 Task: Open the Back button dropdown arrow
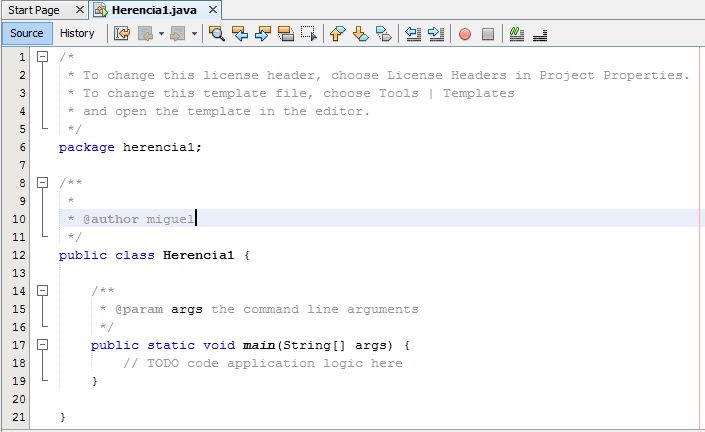161,33
